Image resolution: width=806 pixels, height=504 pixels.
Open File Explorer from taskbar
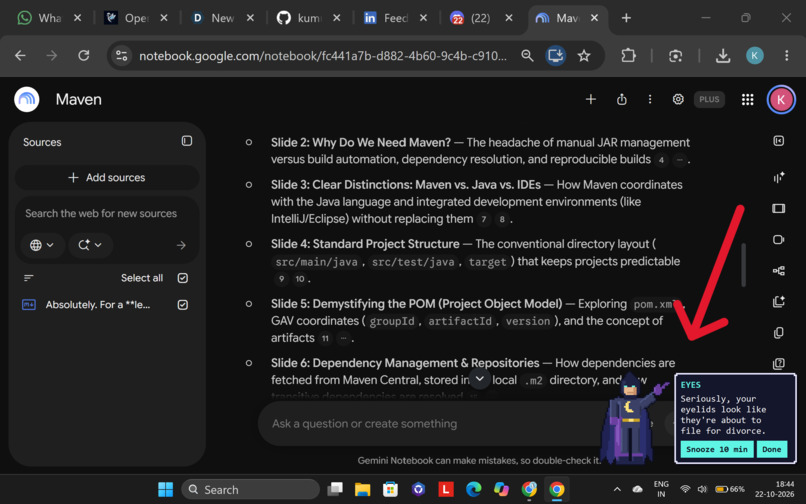(362, 489)
